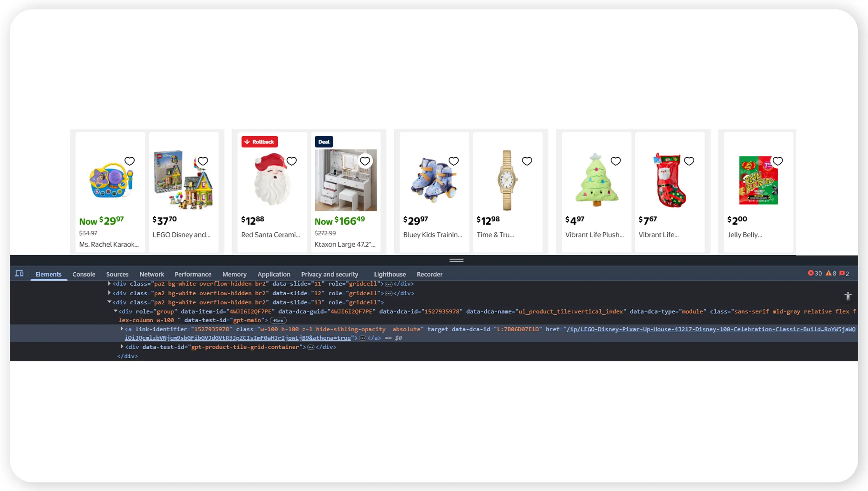868x491 pixels.
Task: Click the DevTools panel resize handle
Action: pyautogui.click(x=456, y=260)
